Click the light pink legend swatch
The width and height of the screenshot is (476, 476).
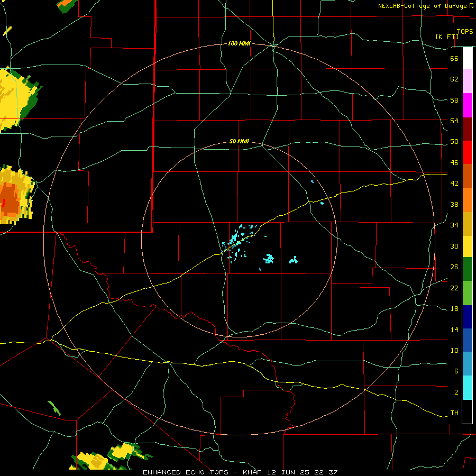(x=467, y=81)
